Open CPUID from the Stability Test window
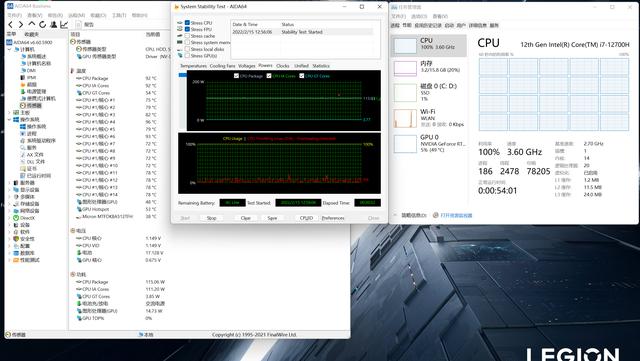The height and width of the screenshot is (361, 640). [306, 218]
